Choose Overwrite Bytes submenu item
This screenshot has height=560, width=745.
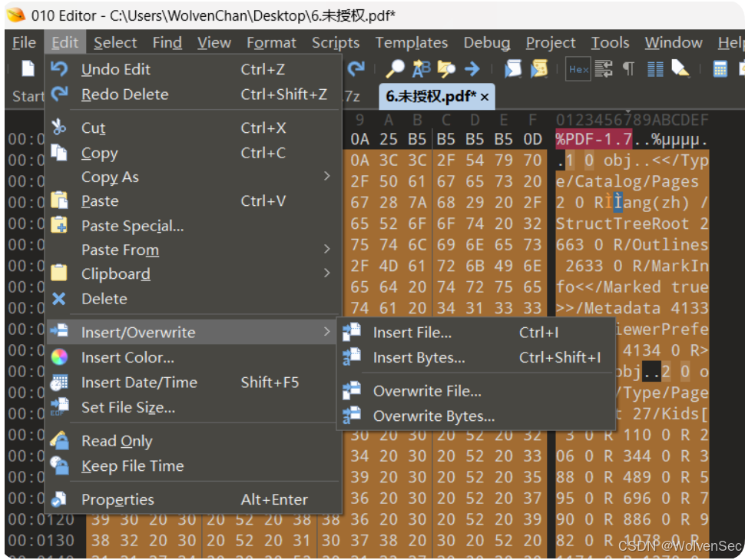pos(475,416)
